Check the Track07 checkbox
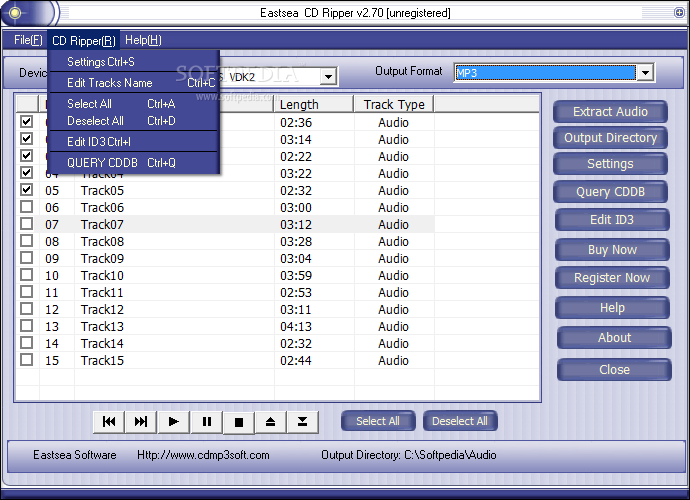690x500 pixels. [x=26, y=224]
